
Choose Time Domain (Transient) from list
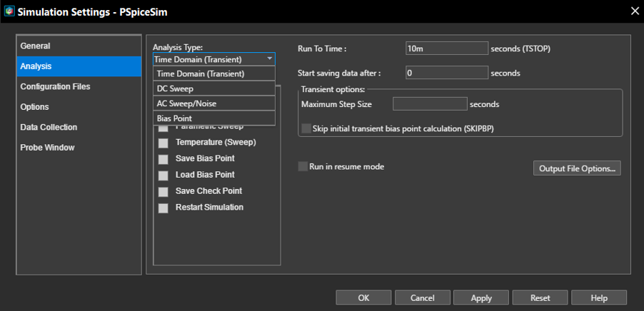pyautogui.click(x=214, y=74)
